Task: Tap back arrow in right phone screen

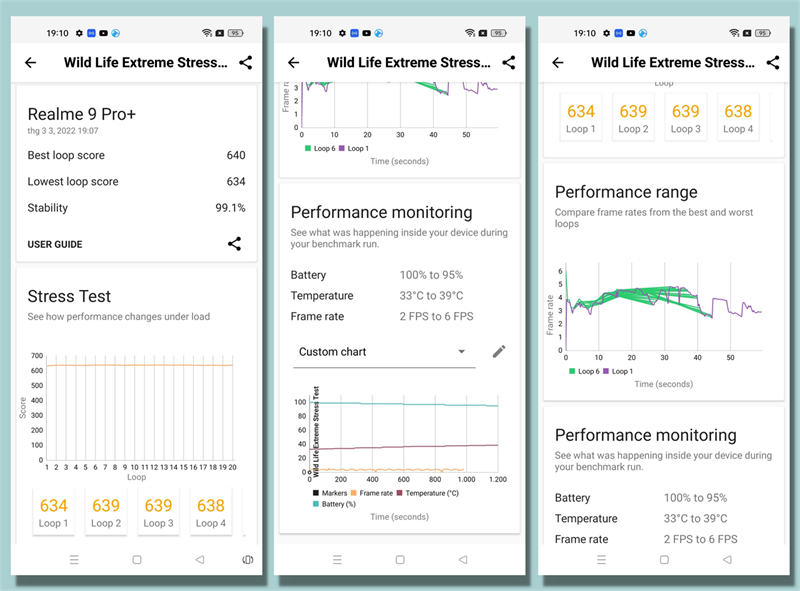Action: [558, 63]
